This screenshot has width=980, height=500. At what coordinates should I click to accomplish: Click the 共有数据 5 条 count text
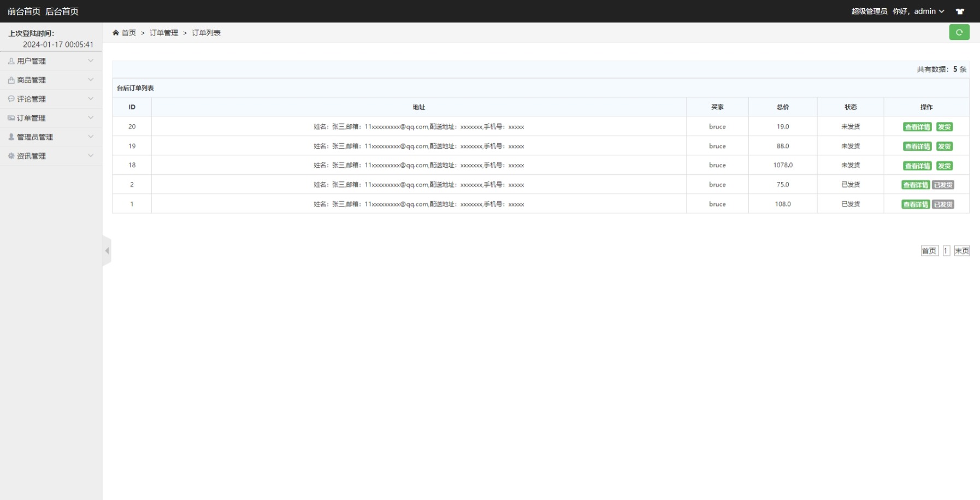pos(941,69)
